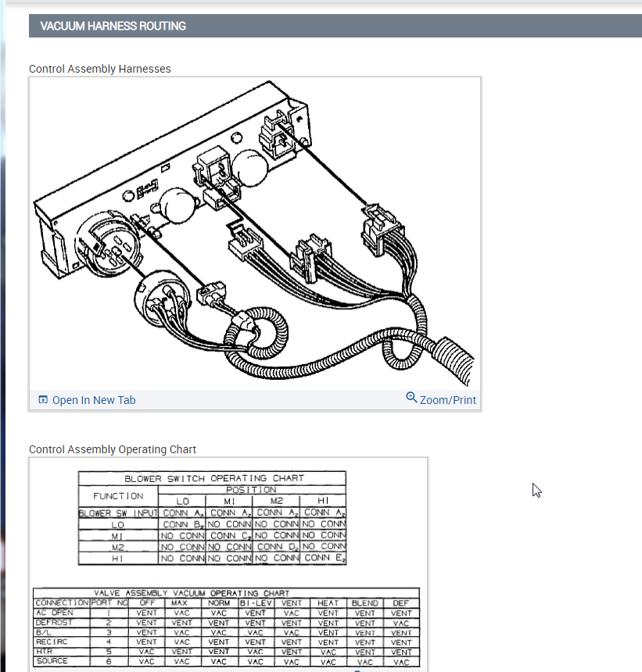Select the Control Assembly Operating Chart caption
The width and height of the screenshot is (642, 672).
pos(113,449)
